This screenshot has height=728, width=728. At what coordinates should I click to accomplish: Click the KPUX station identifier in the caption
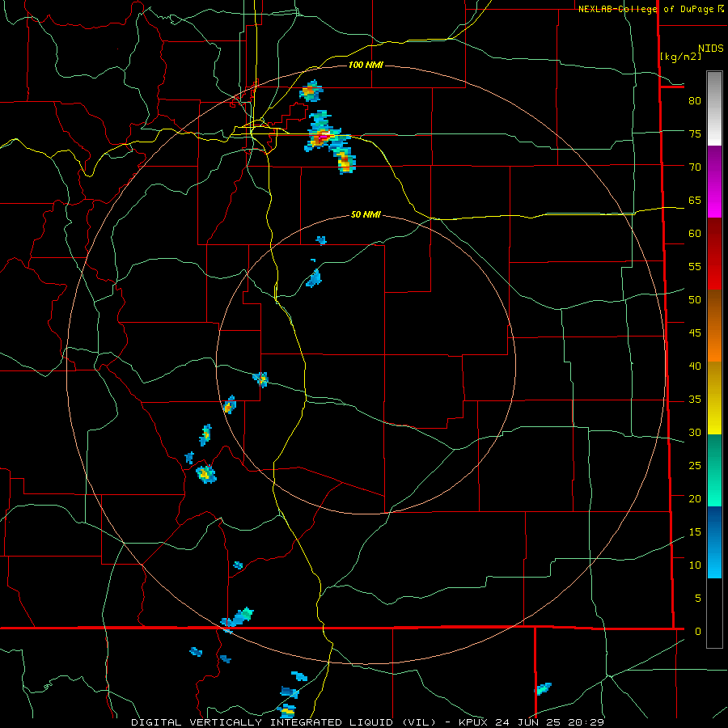pos(475,722)
